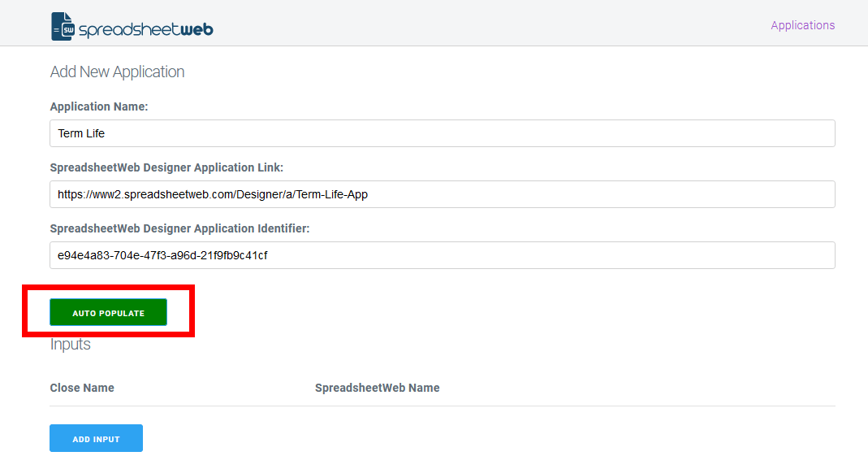868x469 pixels.
Task: Click the Designer Application Link label
Action: (166, 167)
